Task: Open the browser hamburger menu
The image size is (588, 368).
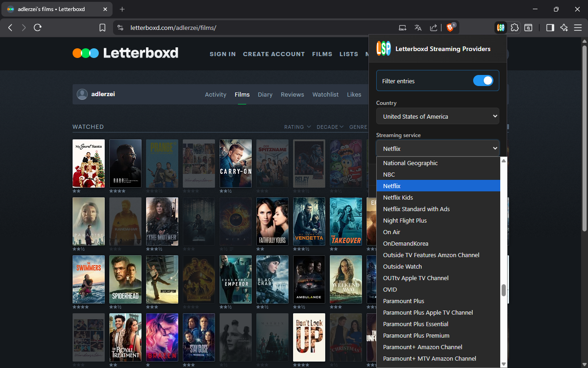Action: (x=578, y=28)
